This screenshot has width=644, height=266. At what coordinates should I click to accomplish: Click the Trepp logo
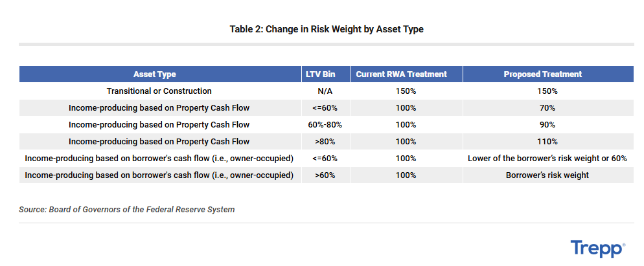coord(597,249)
